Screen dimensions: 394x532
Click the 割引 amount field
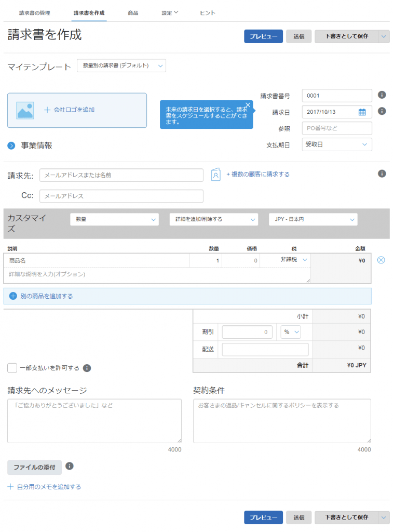click(x=247, y=332)
